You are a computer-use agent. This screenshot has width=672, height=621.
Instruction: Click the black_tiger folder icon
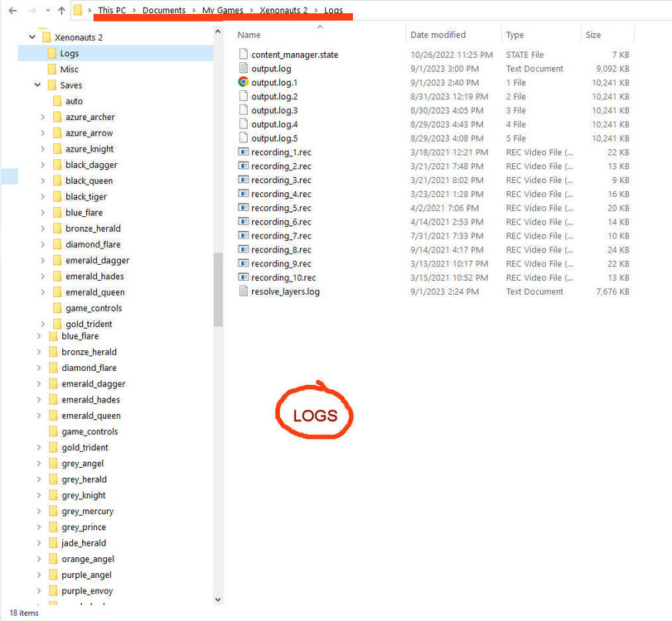[x=57, y=196]
